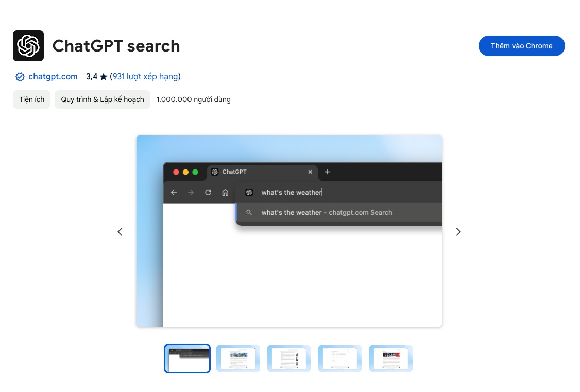
Task: Select the Quy trình & Lập kế hoạch chip
Action: [103, 99]
